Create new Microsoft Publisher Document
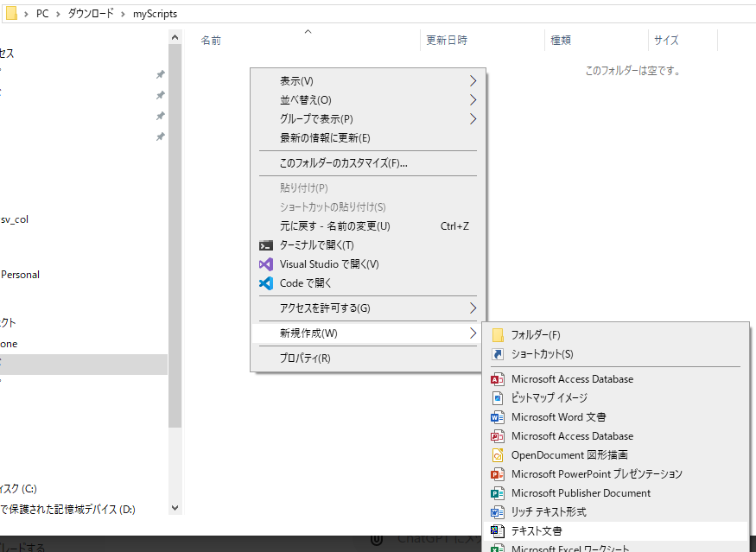 pyautogui.click(x=616, y=493)
